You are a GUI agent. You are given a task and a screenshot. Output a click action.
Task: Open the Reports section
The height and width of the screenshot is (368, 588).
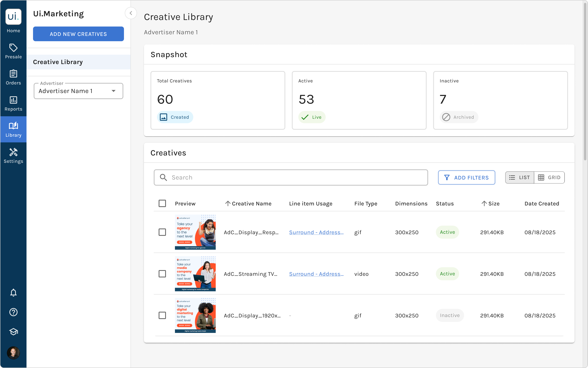tap(13, 104)
